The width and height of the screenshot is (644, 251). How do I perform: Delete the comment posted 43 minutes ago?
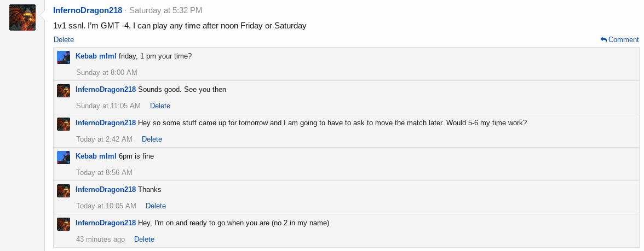pos(144,239)
